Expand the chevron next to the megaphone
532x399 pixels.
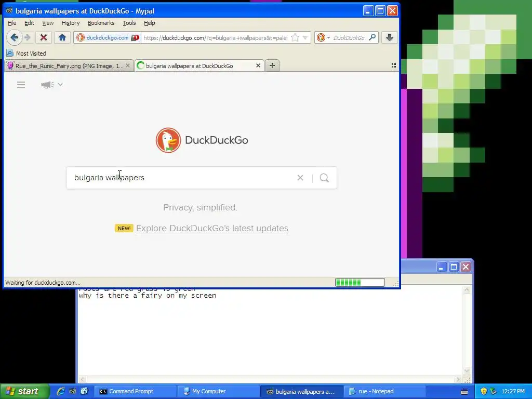coord(60,84)
